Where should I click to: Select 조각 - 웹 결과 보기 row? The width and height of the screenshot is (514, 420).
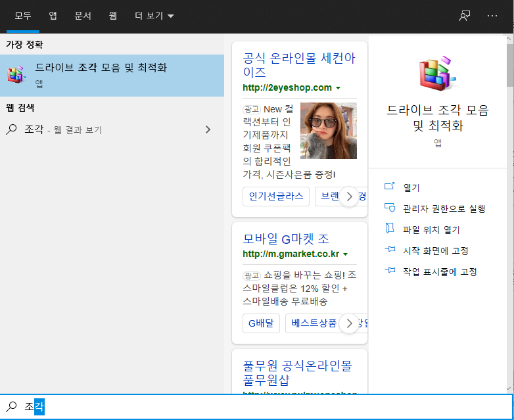[x=112, y=129]
